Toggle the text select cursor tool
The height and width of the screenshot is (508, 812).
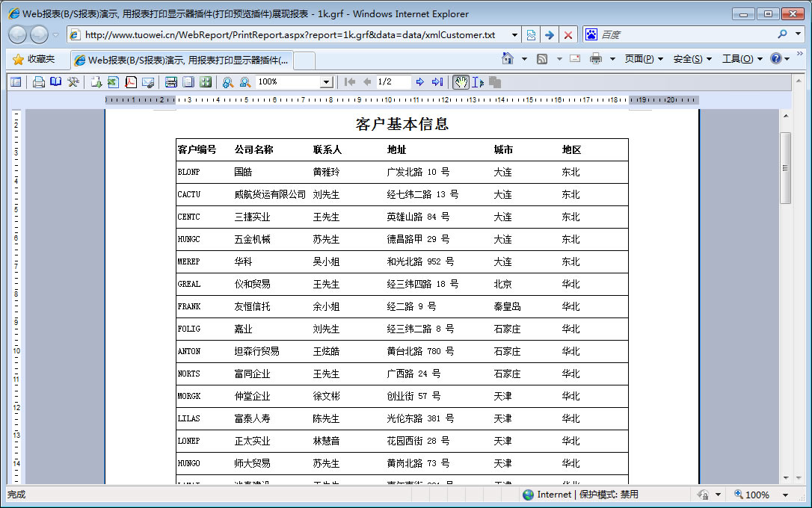478,82
